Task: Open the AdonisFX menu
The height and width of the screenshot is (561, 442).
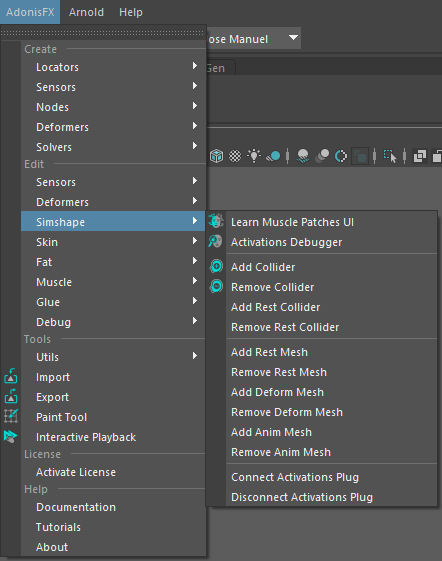Action: [30, 12]
